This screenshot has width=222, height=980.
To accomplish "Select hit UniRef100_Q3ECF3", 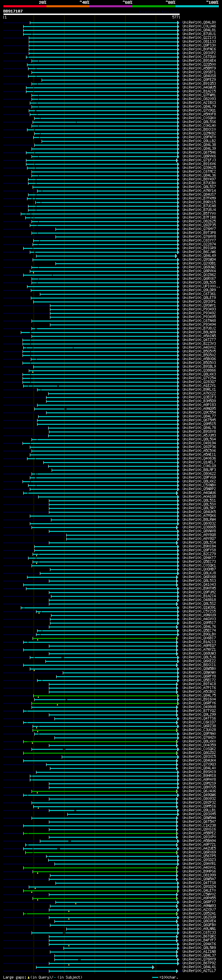I will 199,397.
